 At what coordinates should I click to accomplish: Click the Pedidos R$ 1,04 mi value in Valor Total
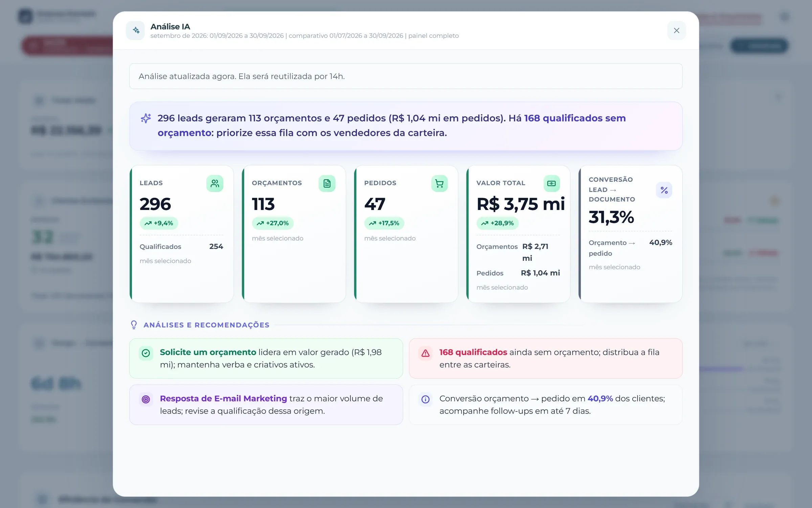pyautogui.click(x=540, y=273)
